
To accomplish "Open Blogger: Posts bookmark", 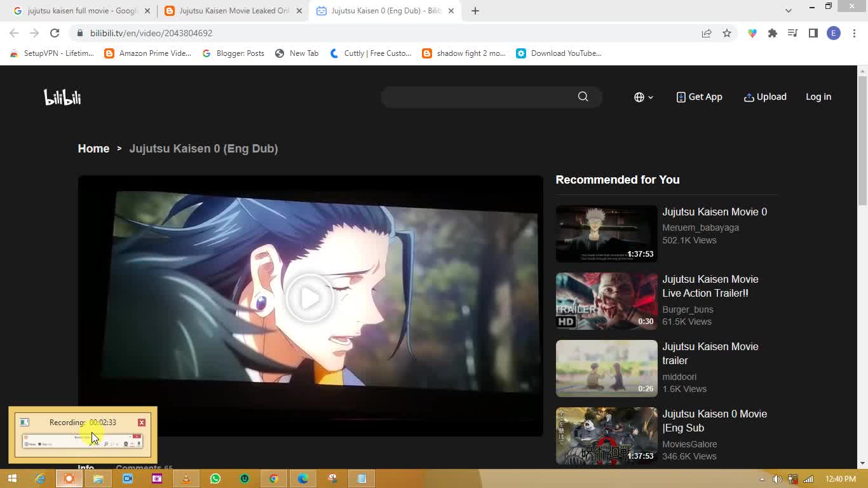I will (x=233, y=53).
